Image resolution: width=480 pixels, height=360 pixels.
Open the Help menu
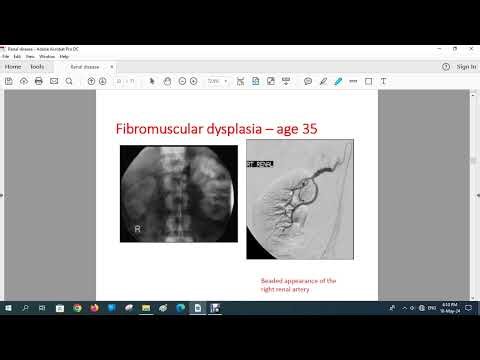[64, 56]
